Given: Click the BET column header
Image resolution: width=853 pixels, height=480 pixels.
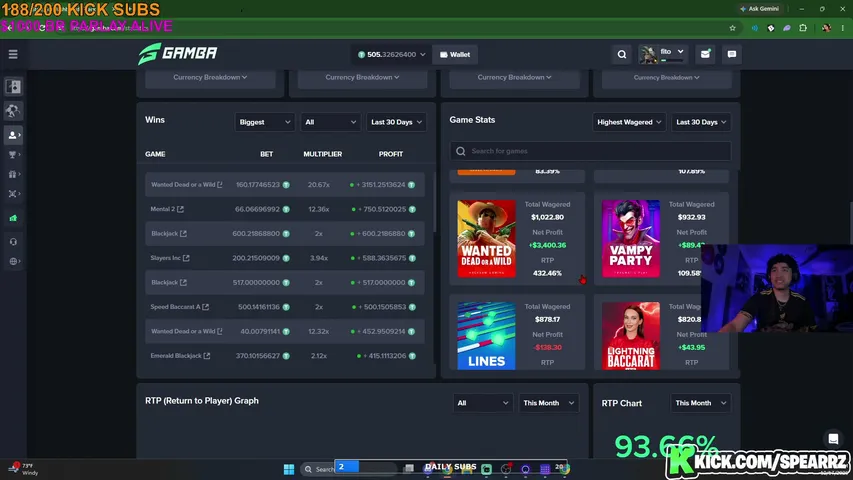Looking at the screenshot, I should coord(267,154).
